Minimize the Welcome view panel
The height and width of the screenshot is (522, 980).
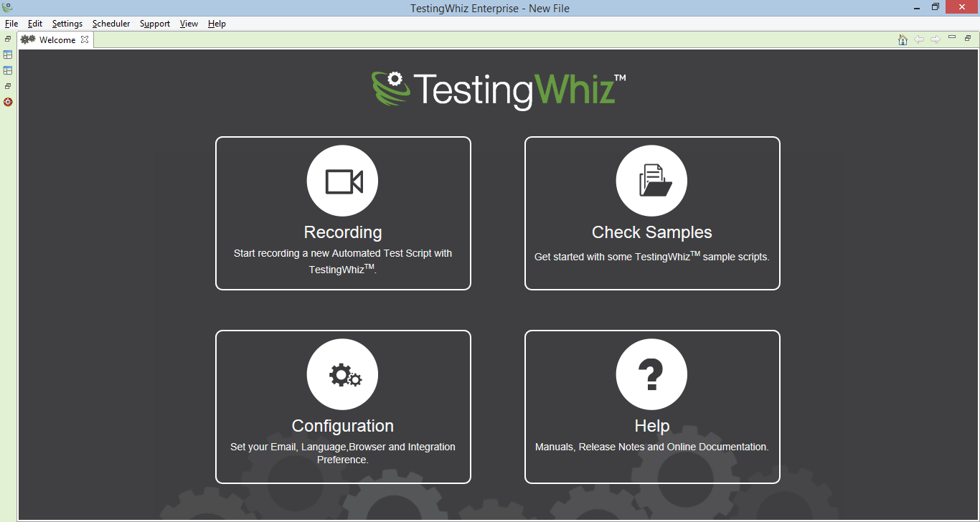[x=952, y=37]
